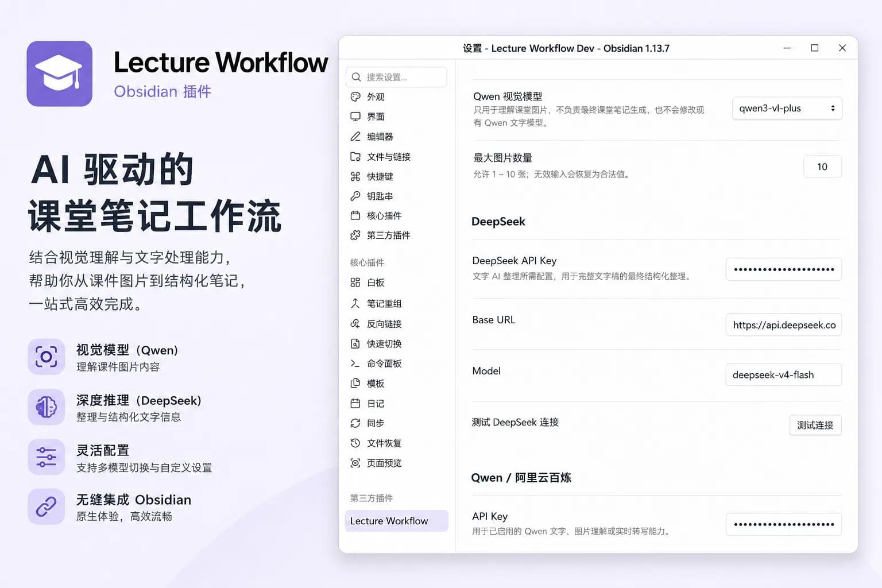Image resolution: width=882 pixels, height=588 pixels.
Task: Open the qwen3-vl-plus model dropdown
Action: coord(787,109)
